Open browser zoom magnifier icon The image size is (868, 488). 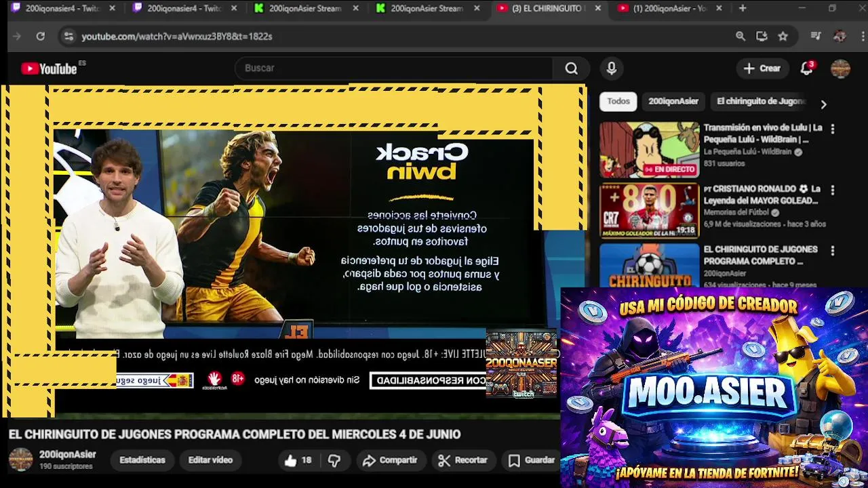tap(741, 37)
